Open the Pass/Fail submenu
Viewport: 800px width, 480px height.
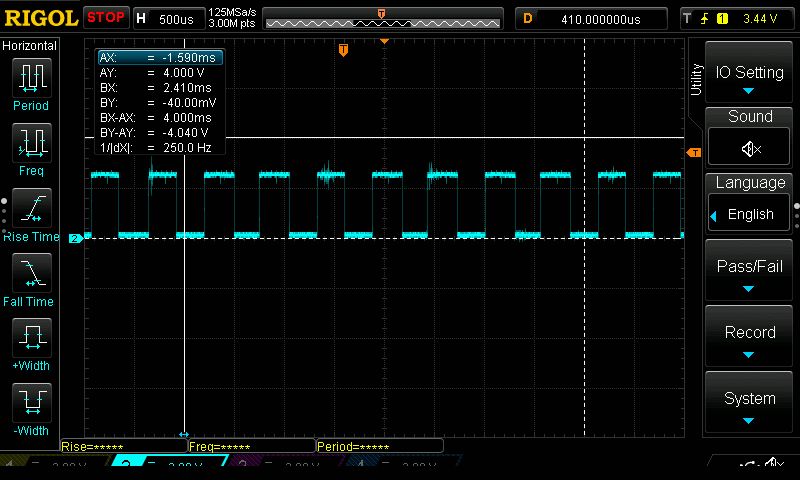click(749, 270)
